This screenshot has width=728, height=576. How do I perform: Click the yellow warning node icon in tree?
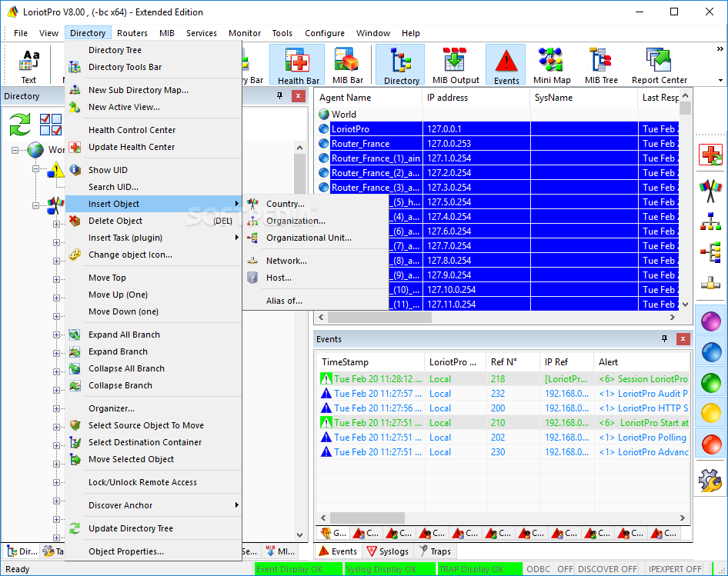tap(55, 170)
